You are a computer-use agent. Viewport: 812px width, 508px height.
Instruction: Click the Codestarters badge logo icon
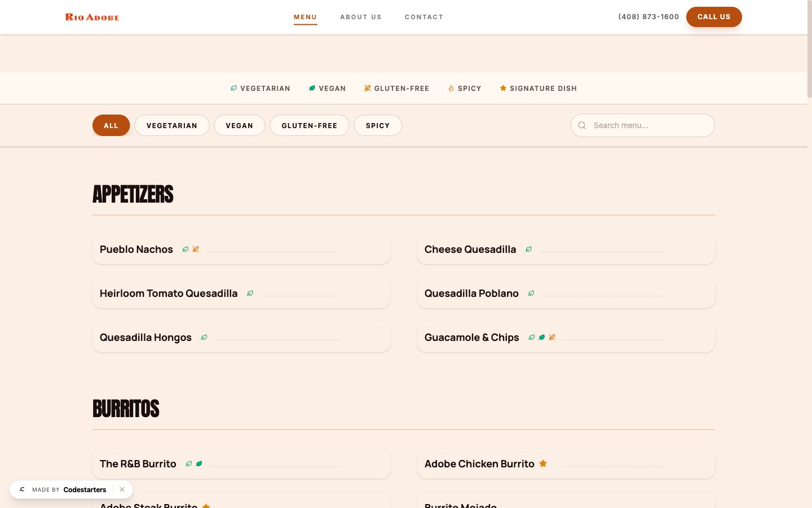[x=22, y=489]
